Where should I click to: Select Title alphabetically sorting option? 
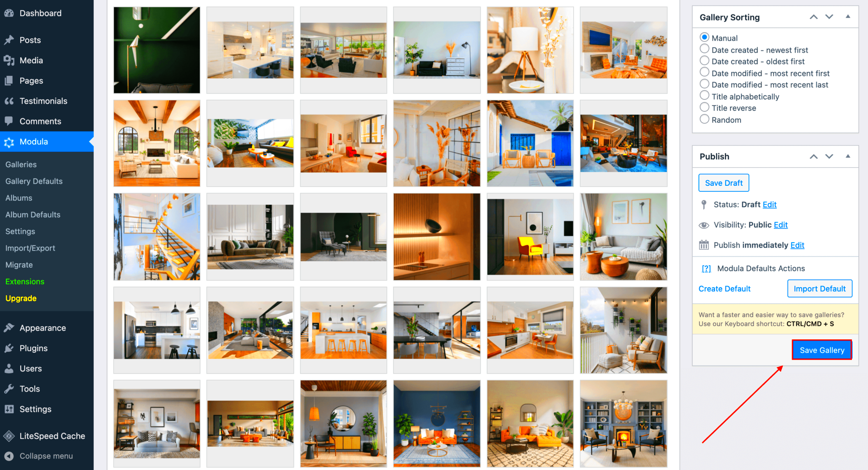(704, 96)
